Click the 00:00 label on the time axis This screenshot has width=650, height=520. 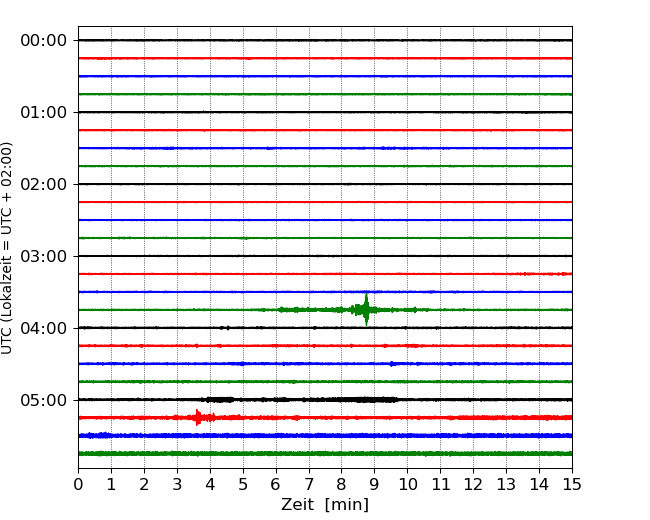(44, 41)
